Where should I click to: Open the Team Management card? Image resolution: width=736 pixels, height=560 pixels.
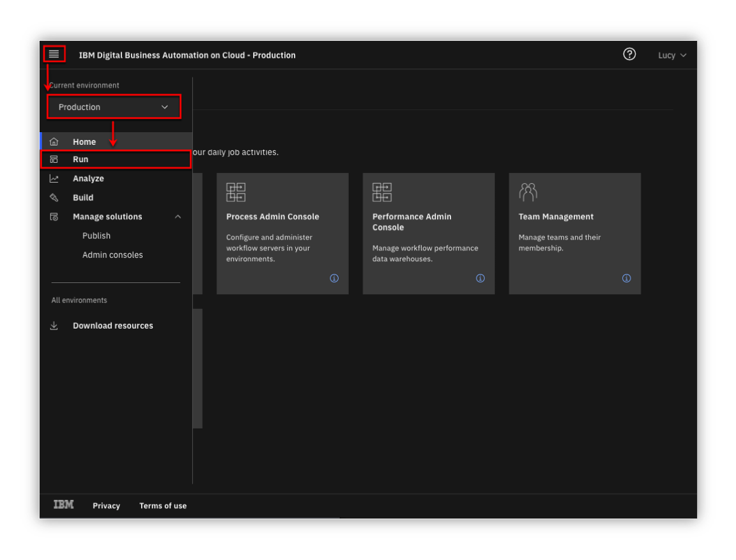(575, 234)
